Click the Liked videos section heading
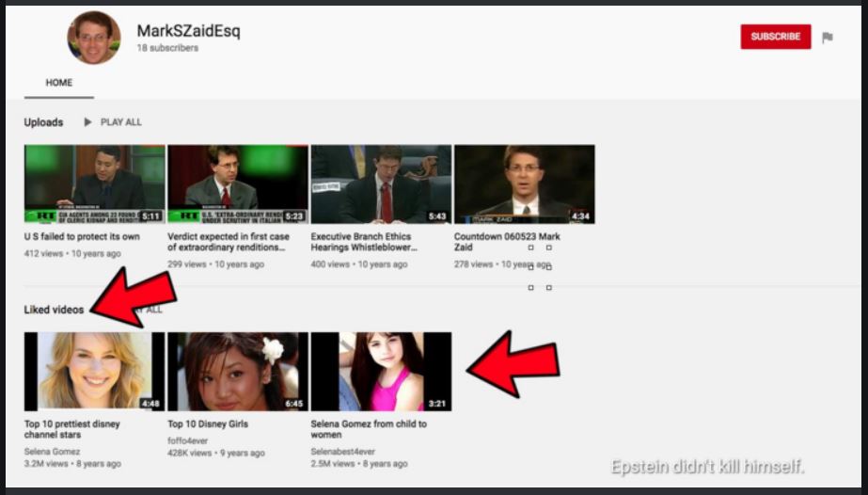 pyautogui.click(x=54, y=310)
